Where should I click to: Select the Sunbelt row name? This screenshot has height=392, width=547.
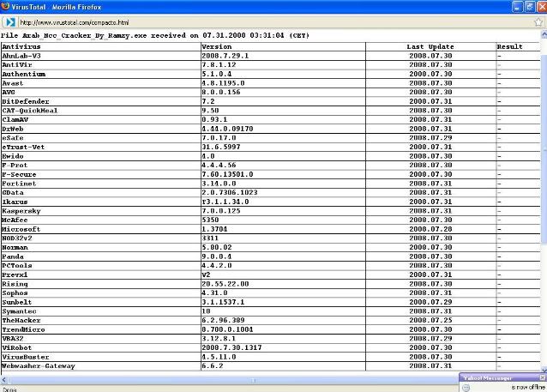point(17,302)
